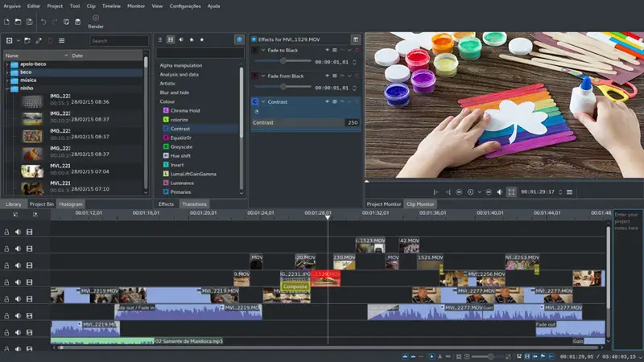Click the Render button in the toolbar
The image size is (644, 362).
96,21
